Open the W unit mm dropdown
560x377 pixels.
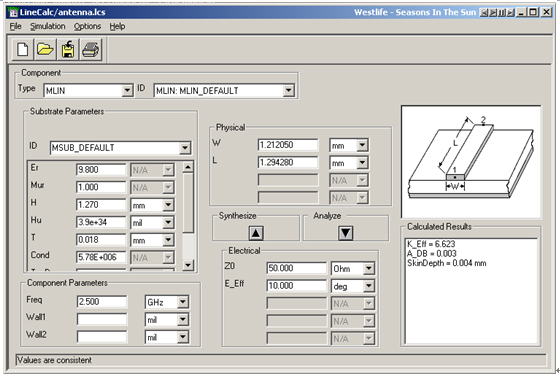coord(362,145)
